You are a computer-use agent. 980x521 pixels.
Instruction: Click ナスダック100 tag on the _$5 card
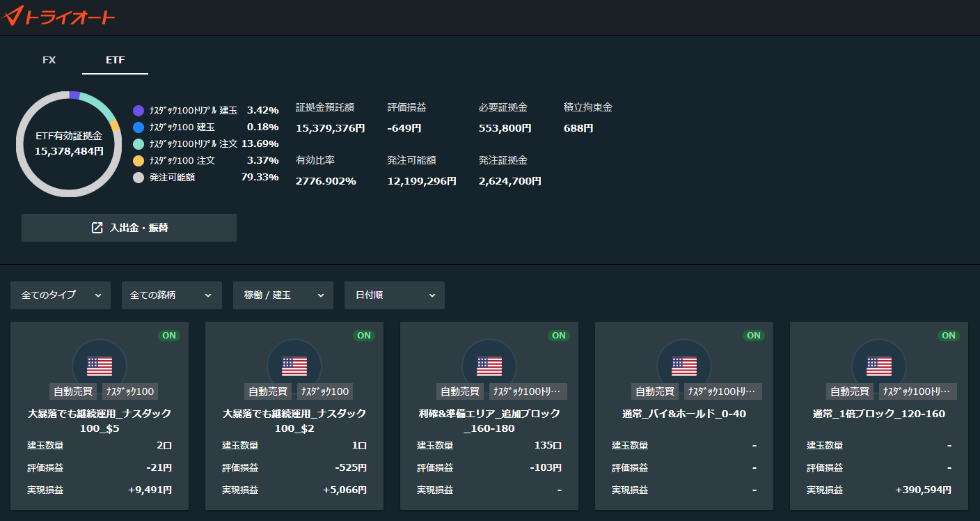130,391
